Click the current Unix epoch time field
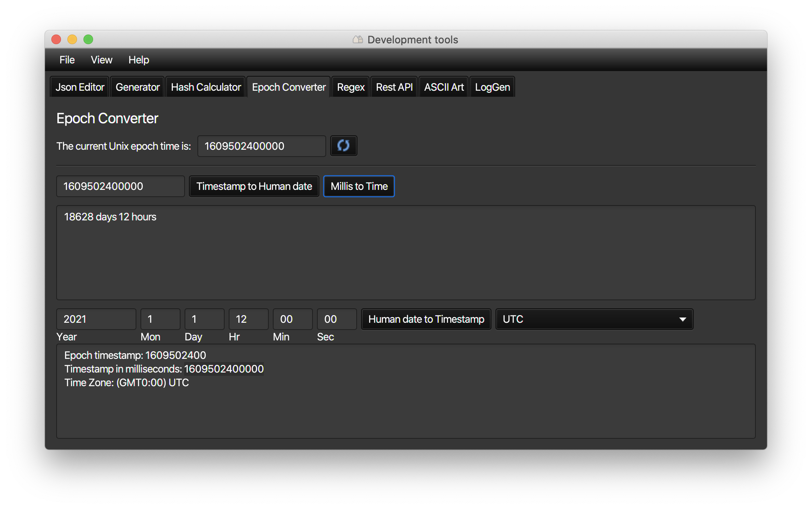 click(261, 146)
